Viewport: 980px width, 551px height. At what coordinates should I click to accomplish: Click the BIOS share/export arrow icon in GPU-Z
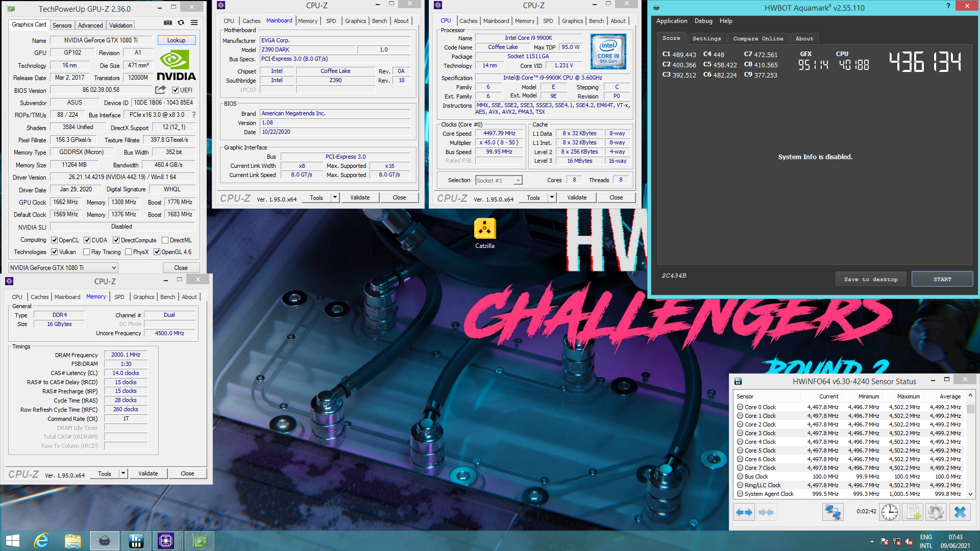point(160,90)
